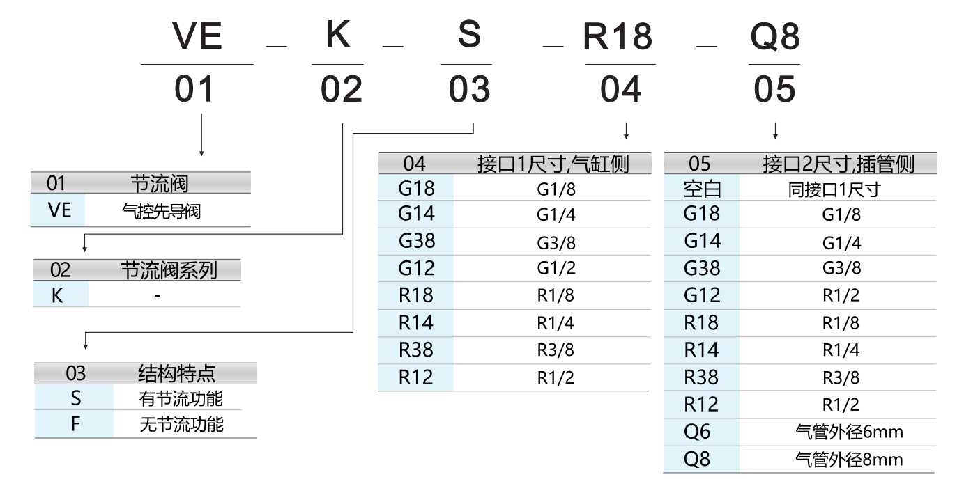This screenshot has height=493, width=980.
Task: Click the 接口2尺寸,插管侧 header
Action: click(x=839, y=164)
